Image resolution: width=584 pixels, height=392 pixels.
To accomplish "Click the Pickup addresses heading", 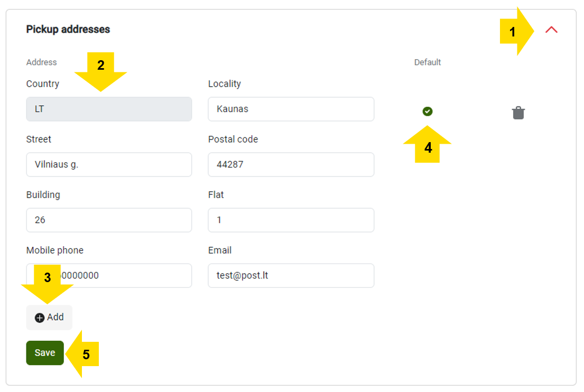I will coord(68,30).
